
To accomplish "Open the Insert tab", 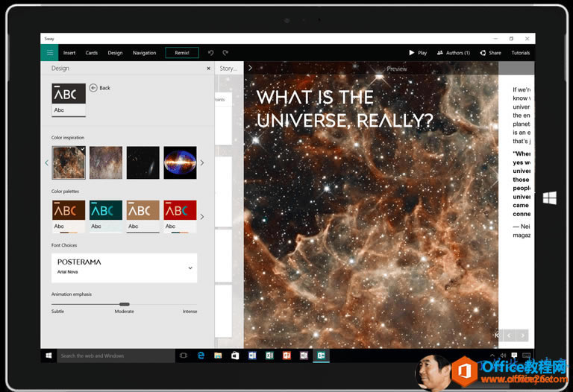I will [69, 53].
